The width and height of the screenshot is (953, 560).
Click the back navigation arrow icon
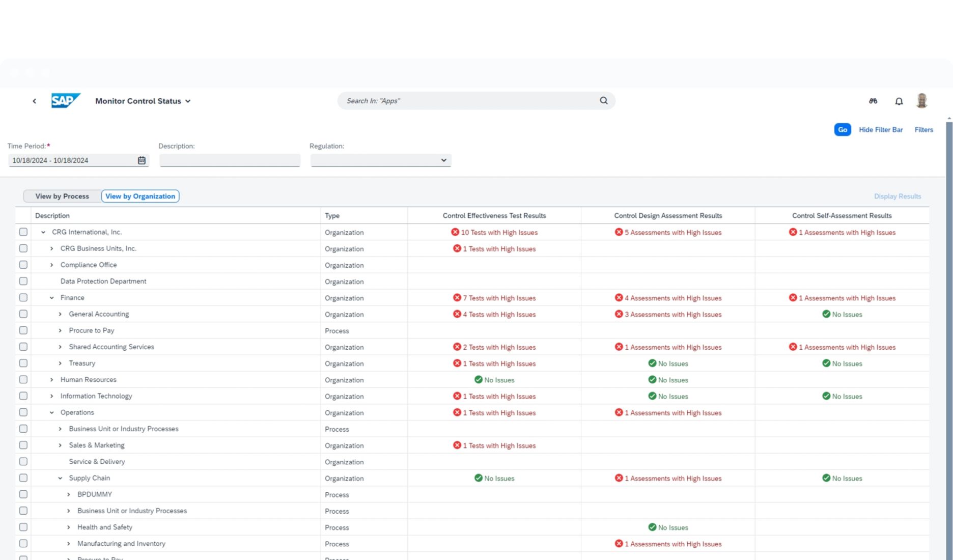34,101
